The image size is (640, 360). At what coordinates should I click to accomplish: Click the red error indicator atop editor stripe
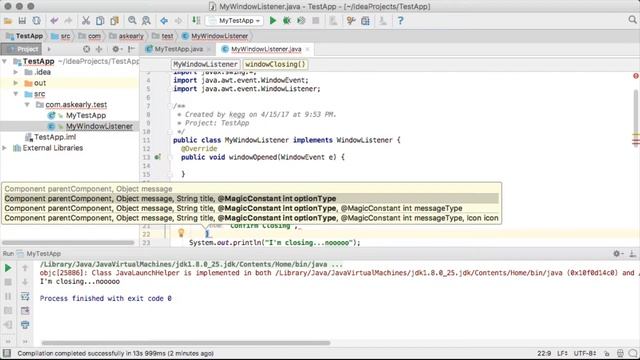[636, 76]
